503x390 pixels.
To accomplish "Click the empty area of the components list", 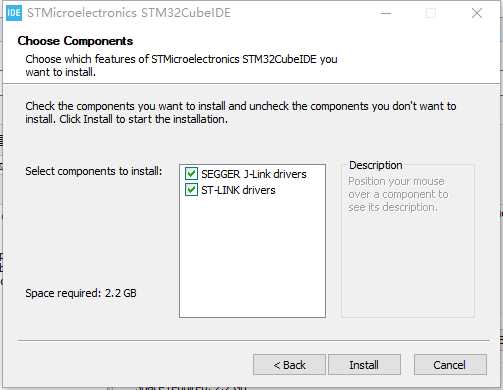I will [252, 257].
